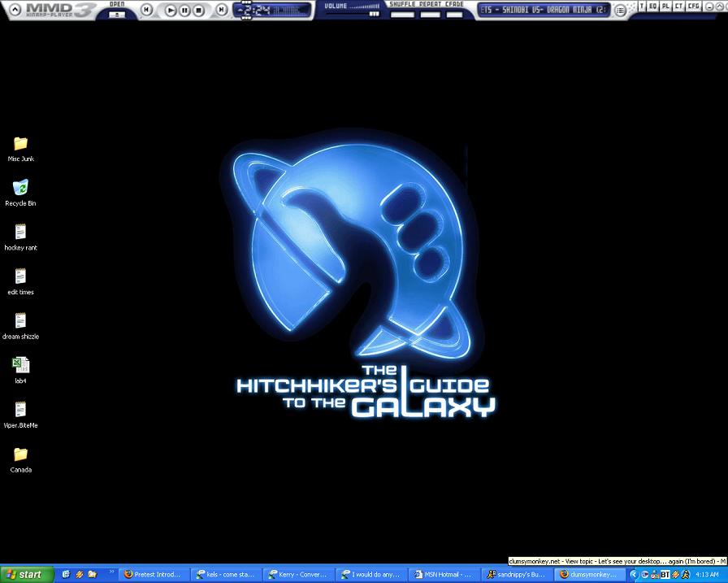728x583 pixels.
Task: Toggle Repeat mode in the player
Action: pos(431,14)
